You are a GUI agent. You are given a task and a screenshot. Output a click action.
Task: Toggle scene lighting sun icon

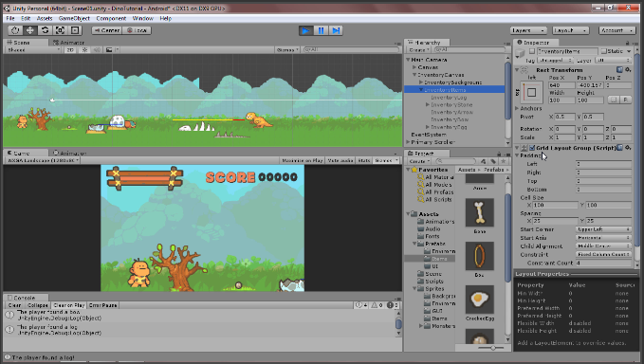[x=84, y=49]
